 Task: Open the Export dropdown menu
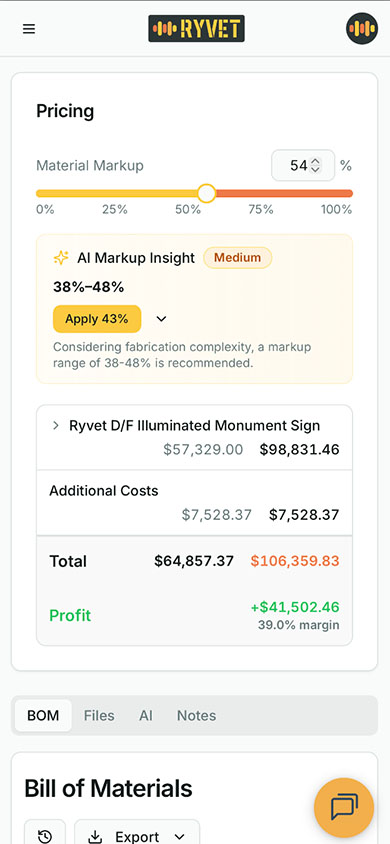[137, 835]
